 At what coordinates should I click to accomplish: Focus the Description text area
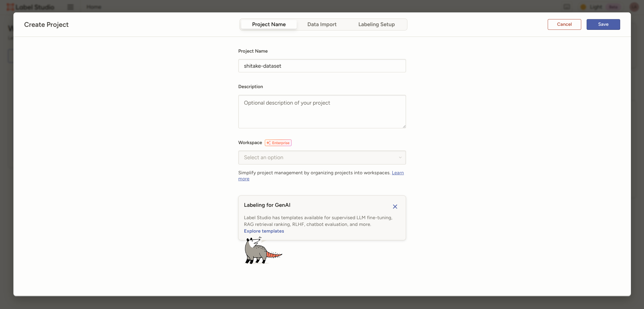coord(322,112)
